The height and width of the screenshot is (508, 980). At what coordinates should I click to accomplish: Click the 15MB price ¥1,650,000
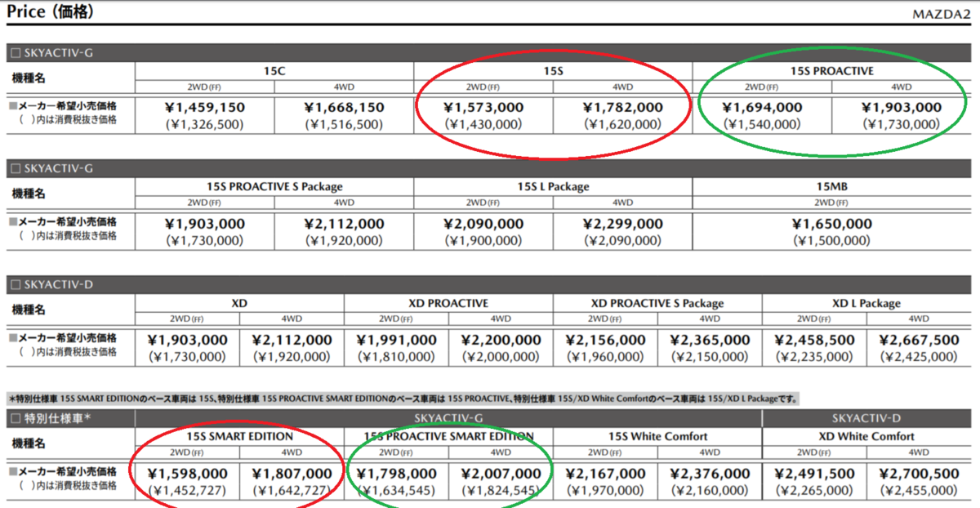832,223
